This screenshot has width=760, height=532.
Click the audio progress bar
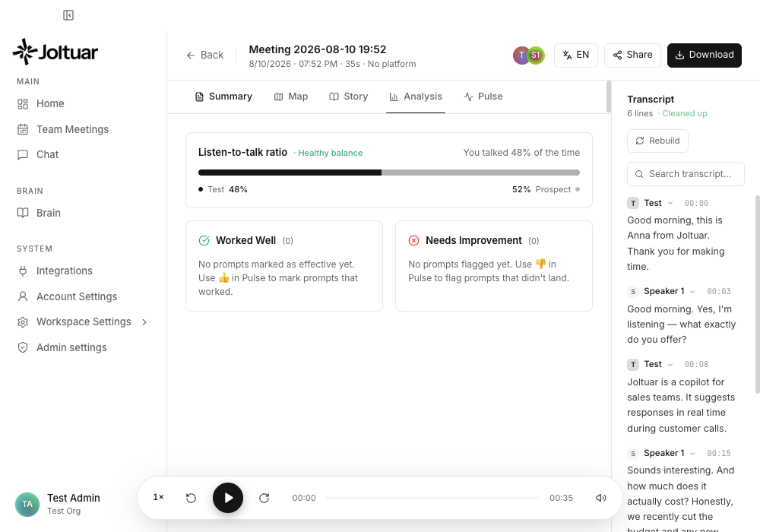click(433, 498)
